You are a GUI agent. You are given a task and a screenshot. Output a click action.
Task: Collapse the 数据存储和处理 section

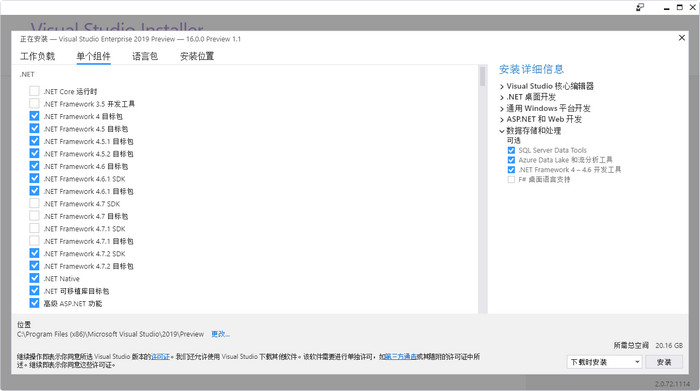(502, 131)
